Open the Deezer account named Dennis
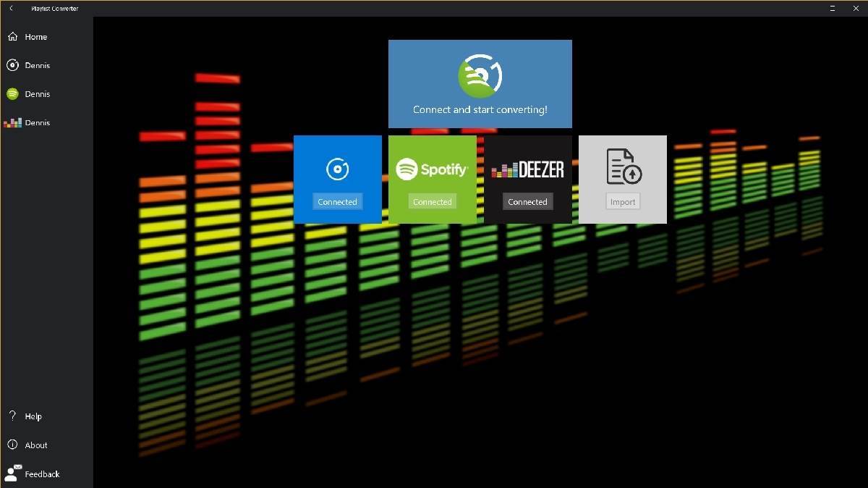The width and height of the screenshot is (868, 488). pos(36,123)
